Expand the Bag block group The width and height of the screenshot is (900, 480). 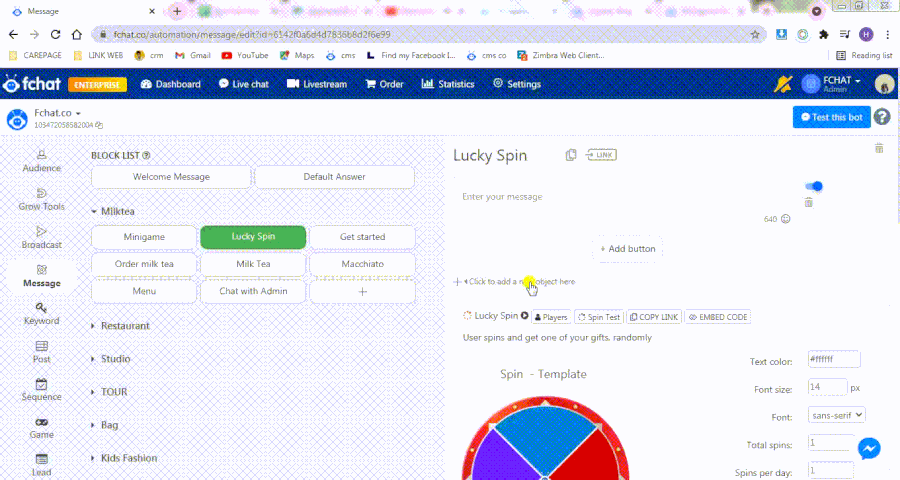[105, 425]
